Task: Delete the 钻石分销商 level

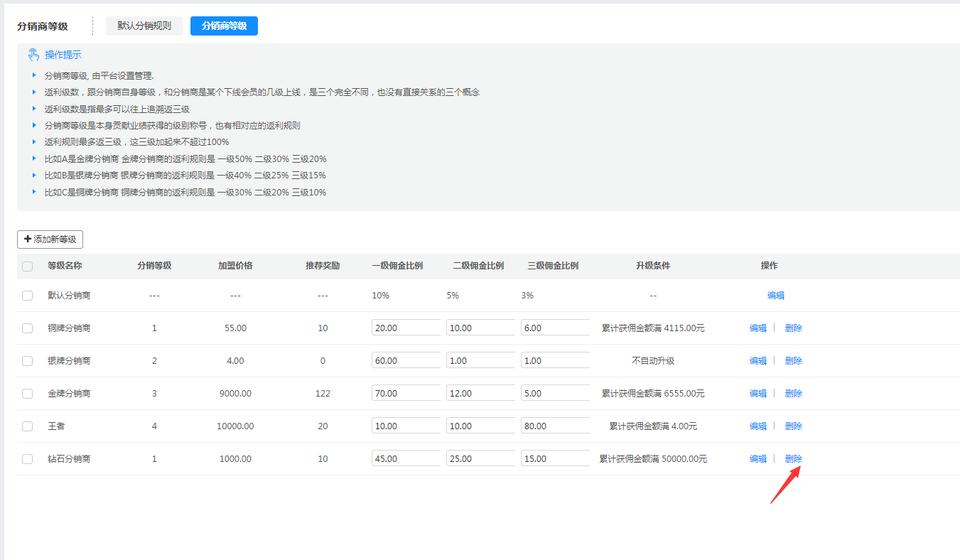Action: (x=793, y=459)
